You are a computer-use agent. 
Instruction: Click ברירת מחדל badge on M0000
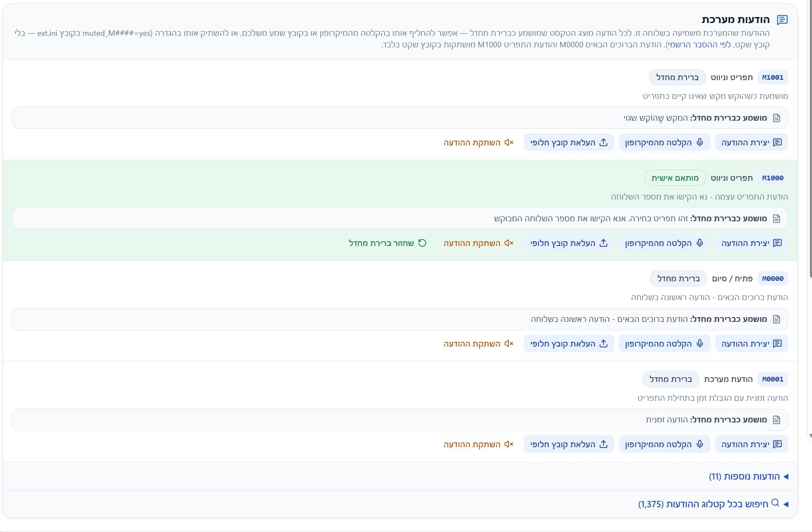pyautogui.click(x=678, y=279)
